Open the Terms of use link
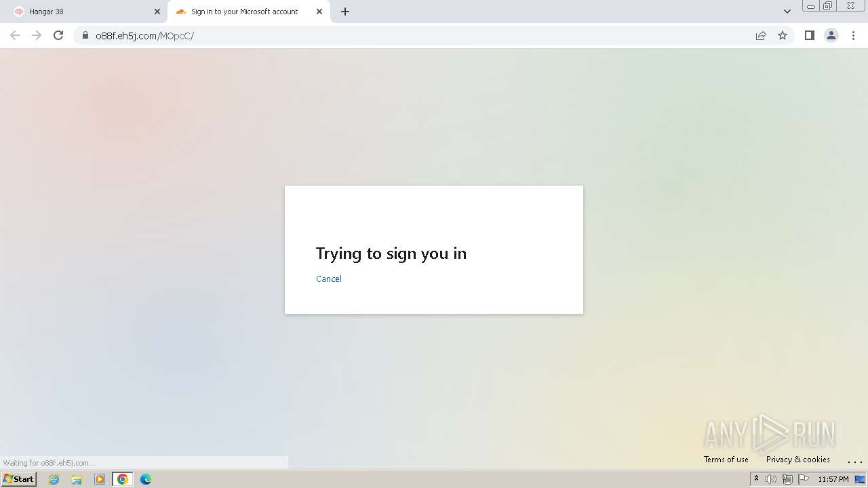The height and width of the screenshot is (488, 868). coord(726,460)
